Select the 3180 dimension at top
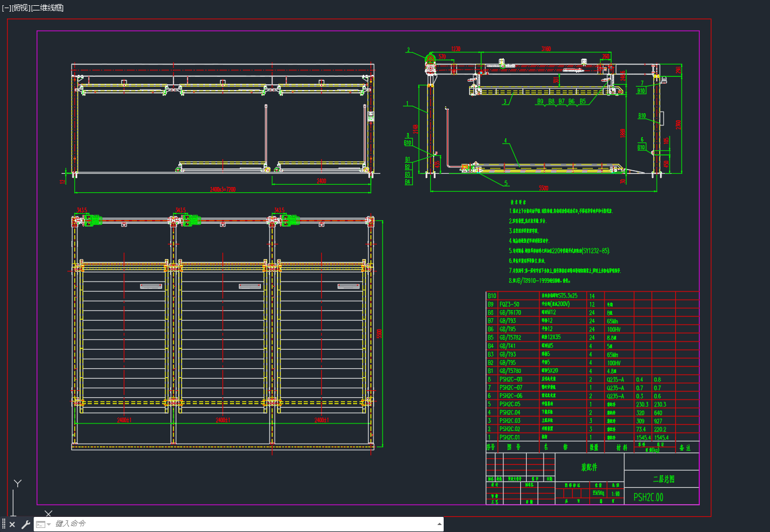770x532 pixels. (546, 49)
